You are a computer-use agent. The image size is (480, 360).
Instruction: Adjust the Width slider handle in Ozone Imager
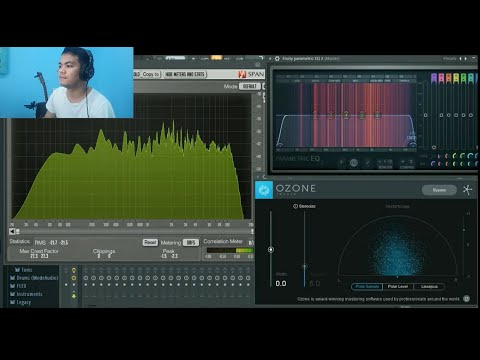[x=271, y=249]
